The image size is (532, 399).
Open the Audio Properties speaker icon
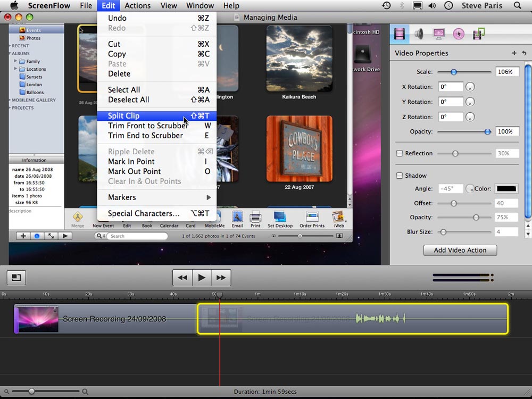[419, 34]
